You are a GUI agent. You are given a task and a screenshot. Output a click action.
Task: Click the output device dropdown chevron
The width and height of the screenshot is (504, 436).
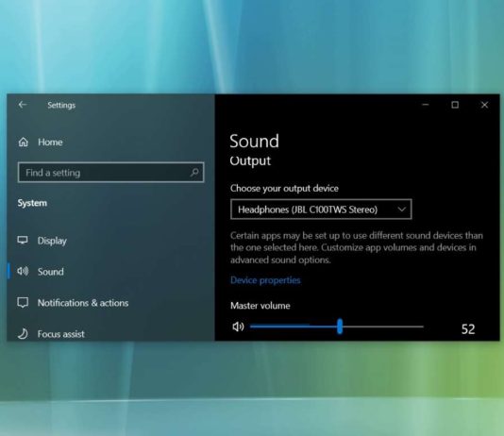click(401, 210)
